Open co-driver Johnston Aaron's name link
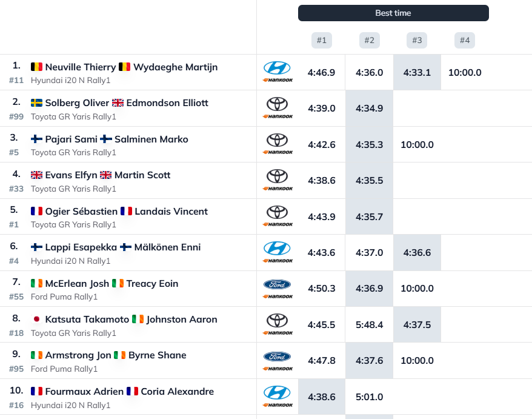Screen dimensions: 532x419 [182, 320]
